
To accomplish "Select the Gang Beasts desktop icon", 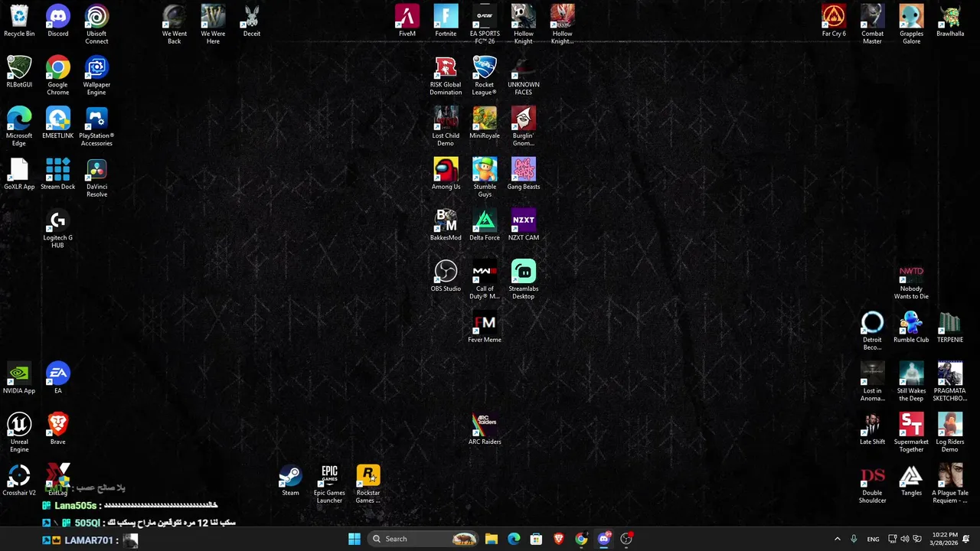I will coord(524,174).
